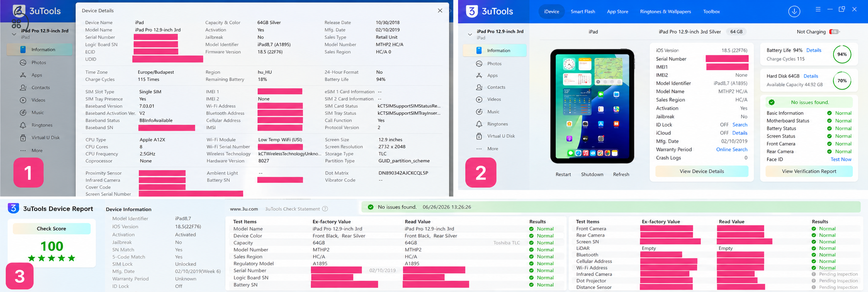Open Contacts in the sidebar left of Device Details
This screenshot has height=292, width=868.
point(41,87)
